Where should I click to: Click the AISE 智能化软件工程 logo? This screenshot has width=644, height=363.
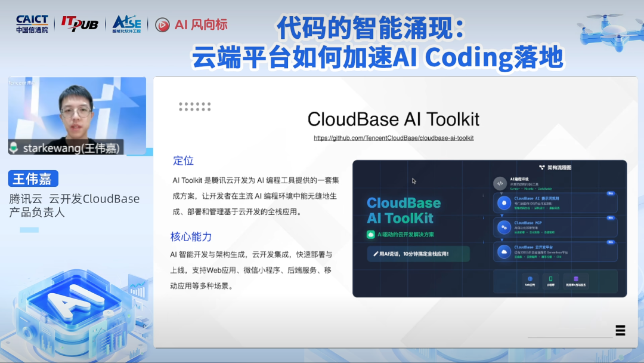point(126,24)
